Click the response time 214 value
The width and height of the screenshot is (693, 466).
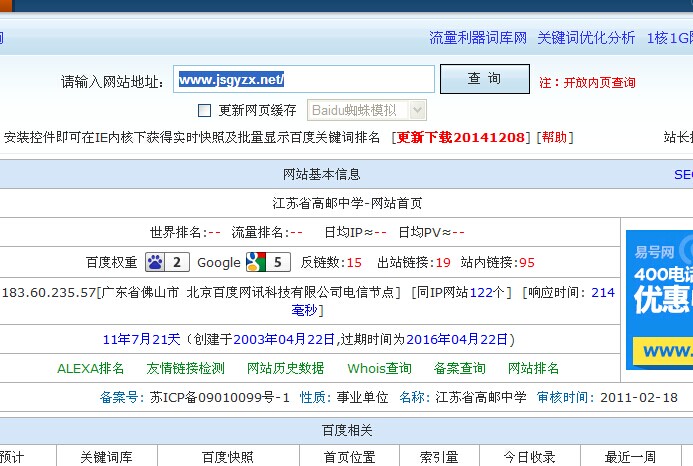[x=603, y=292]
